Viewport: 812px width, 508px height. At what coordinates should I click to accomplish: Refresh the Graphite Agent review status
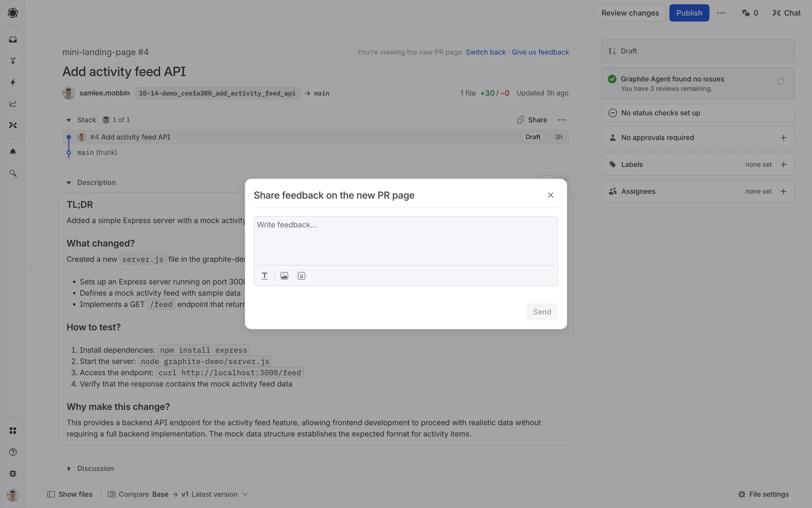tap(781, 81)
